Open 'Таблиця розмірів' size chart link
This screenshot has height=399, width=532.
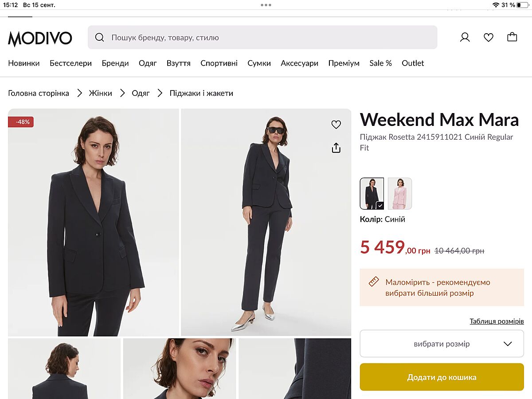pyautogui.click(x=497, y=321)
